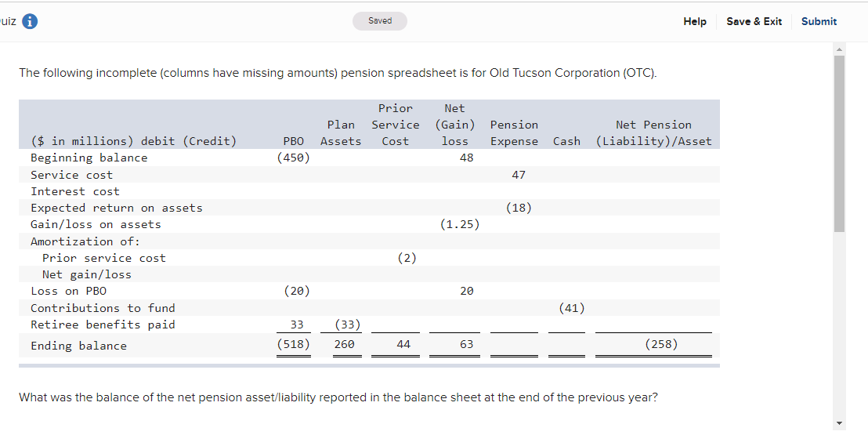Click prior service cost amortization (2)

click(407, 258)
